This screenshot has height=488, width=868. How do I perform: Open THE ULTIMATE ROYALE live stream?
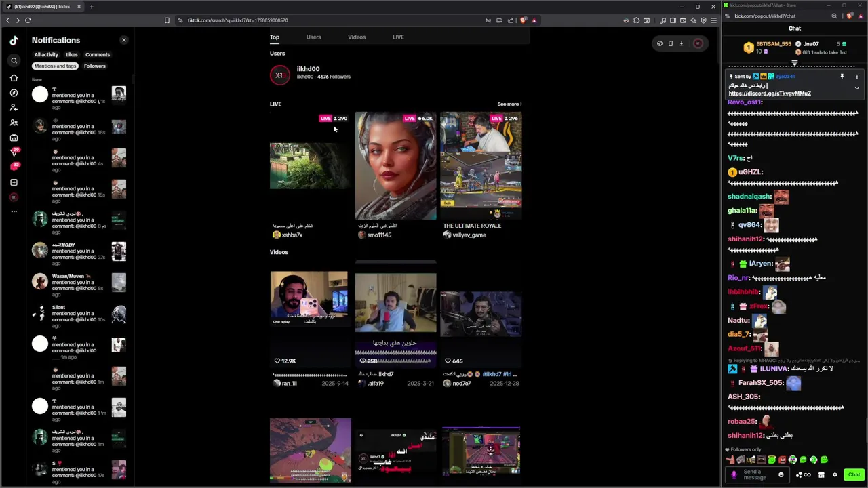pyautogui.click(x=481, y=166)
